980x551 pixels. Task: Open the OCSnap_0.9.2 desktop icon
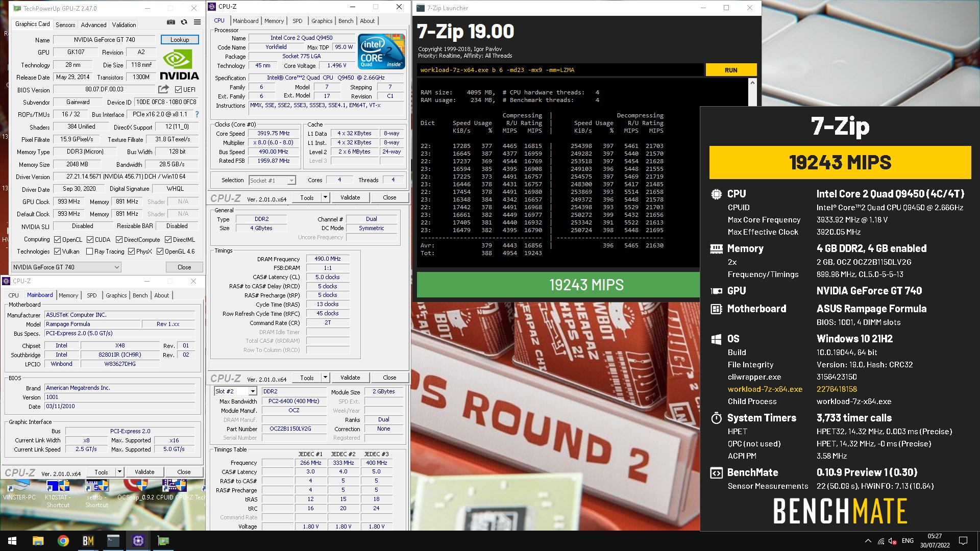point(135,490)
